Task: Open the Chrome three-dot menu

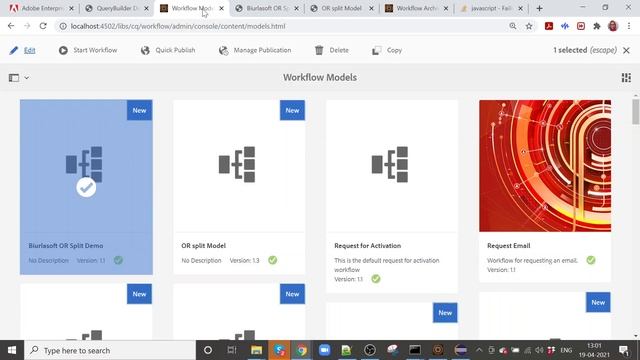Action: (629, 26)
